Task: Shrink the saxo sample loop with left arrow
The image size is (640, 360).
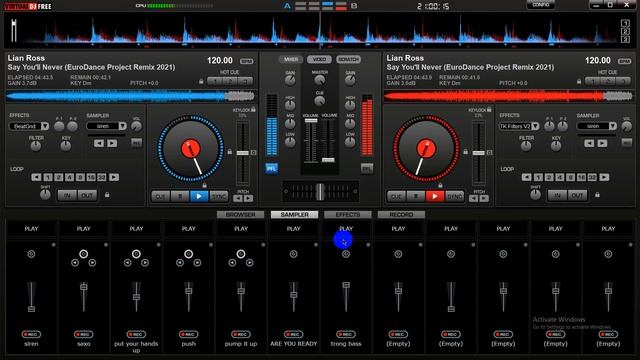Action: pyautogui.click(x=75, y=263)
